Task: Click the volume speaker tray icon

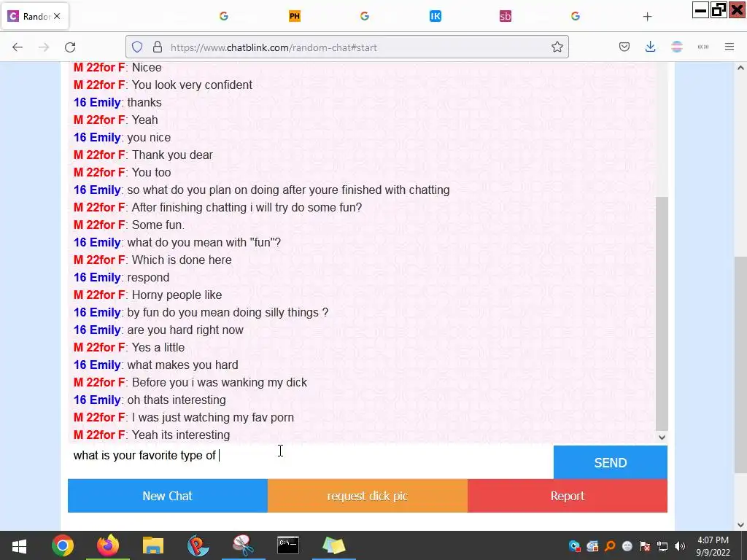Action: [680, 546]
